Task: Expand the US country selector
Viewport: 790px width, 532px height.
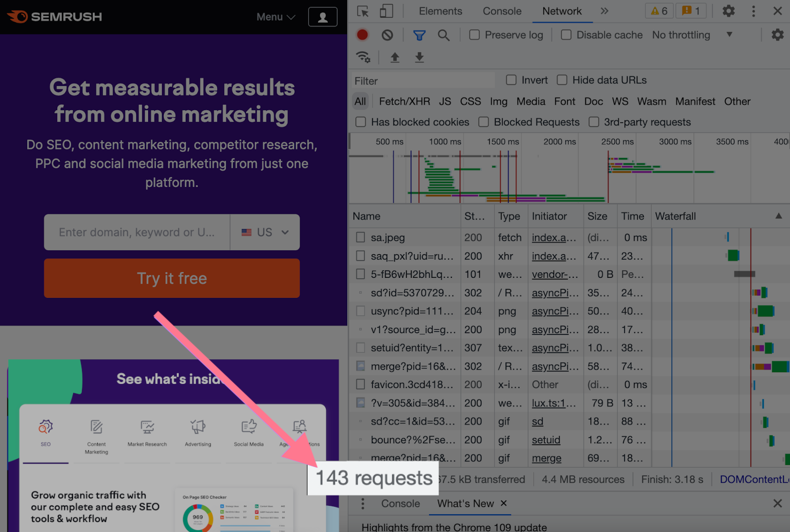Action: (x=265, y=232)
